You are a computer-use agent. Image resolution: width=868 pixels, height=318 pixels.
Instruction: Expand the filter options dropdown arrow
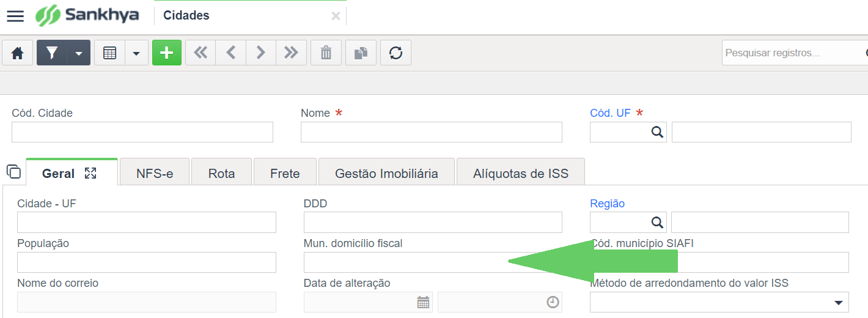point(79,53)
